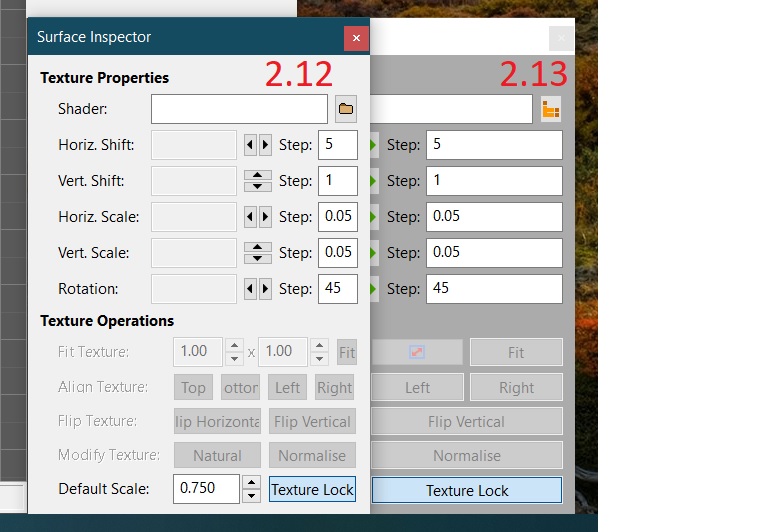The image size is (768, 532).
Task: Click Flip Vertical in the 2.13 panel
Action: (466, 421)
